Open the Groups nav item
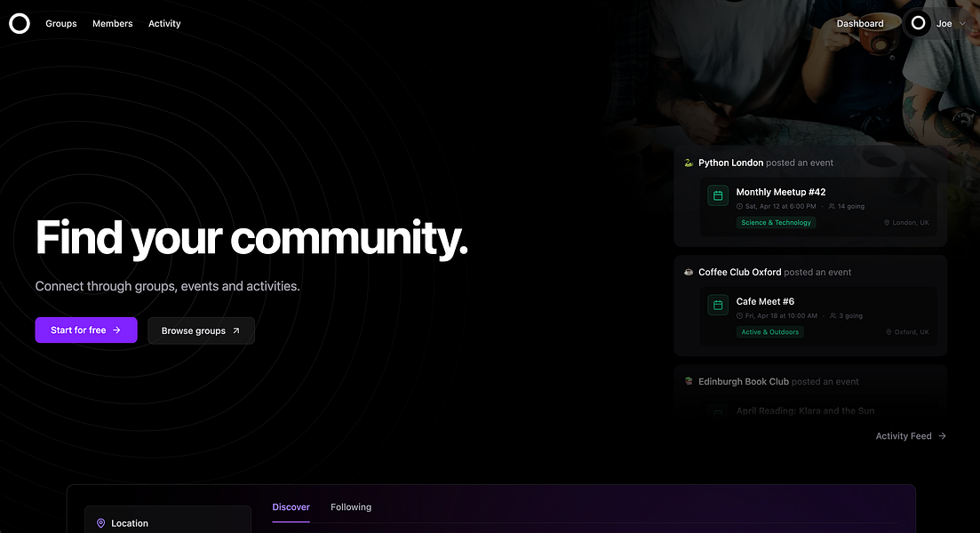Screen dimensions: 980x533 [61, 24]
